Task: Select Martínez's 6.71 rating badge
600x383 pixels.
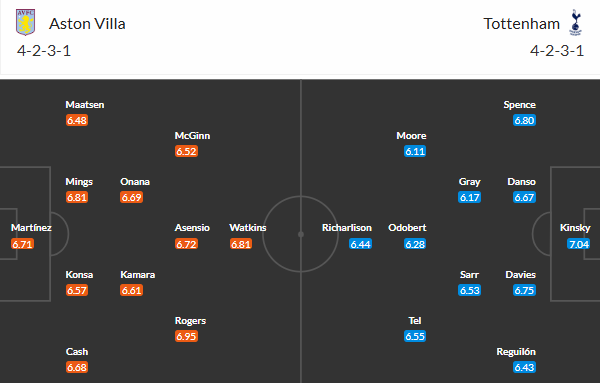Action: tap(23, 244)
